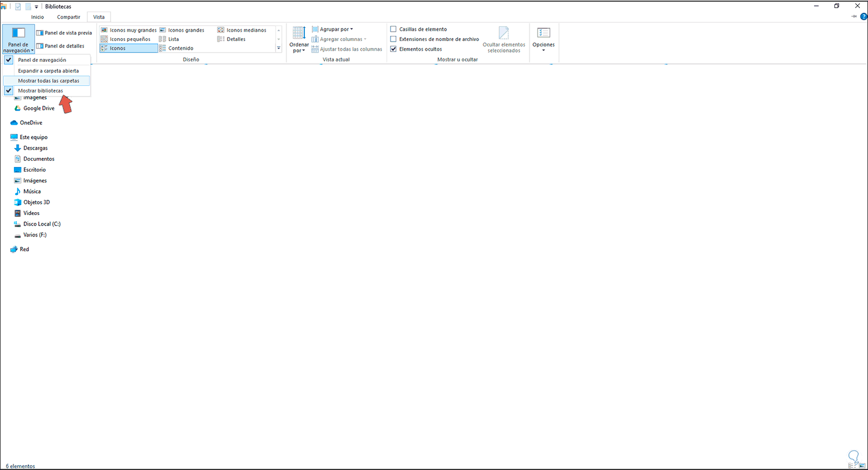
Task: Toggle Mostrar bibliotecas menu item
Action: click(x=47, y=91)
